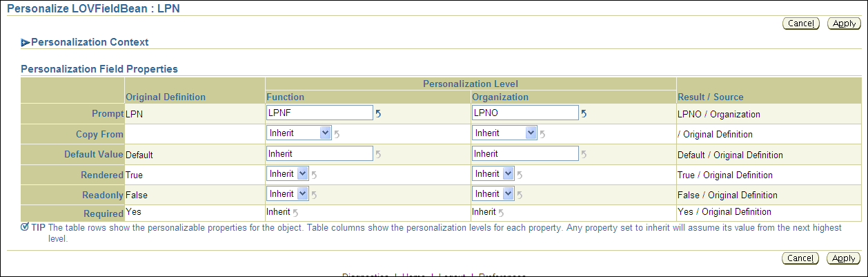868x277 pixels.
Task: Click the top Apply button
Action: (x=843, y=23)
